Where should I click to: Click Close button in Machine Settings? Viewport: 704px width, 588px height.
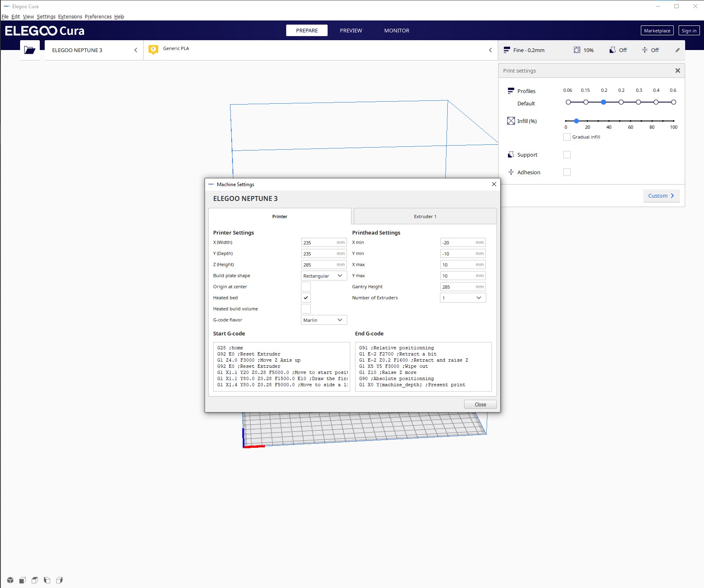tap(480, 404)
